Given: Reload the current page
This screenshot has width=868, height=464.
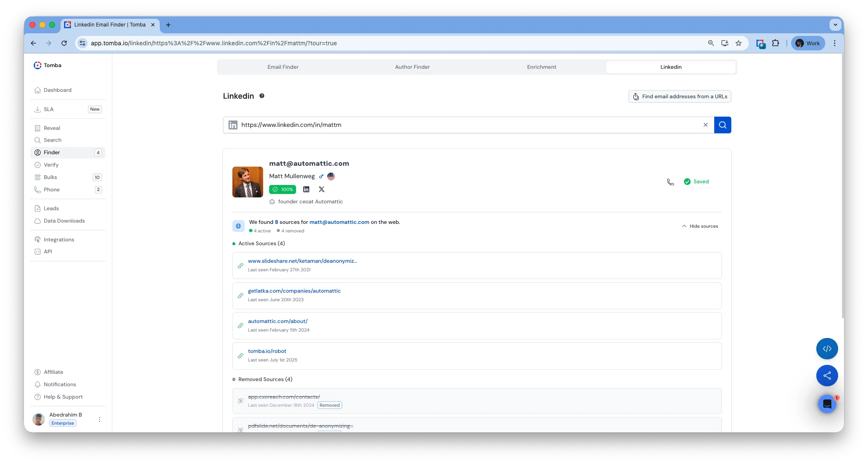Looking at the screenshot, I should click(x=64, y=43).
